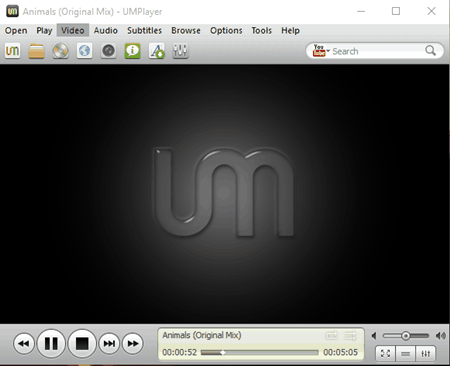Image resolution: width=450 pixels, height=366 pixels.
Task: Click the seek bar in the track display
Action: coord(260,352)
